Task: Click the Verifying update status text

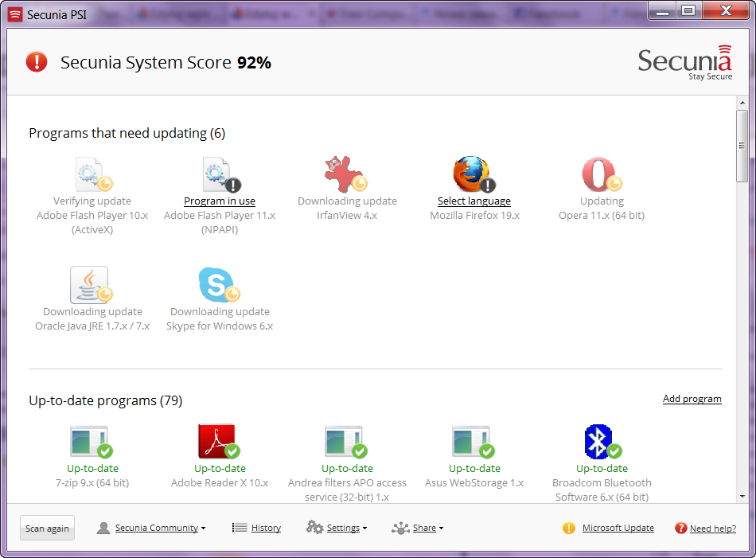Action: pyautogui.click(x=92, y=201)
